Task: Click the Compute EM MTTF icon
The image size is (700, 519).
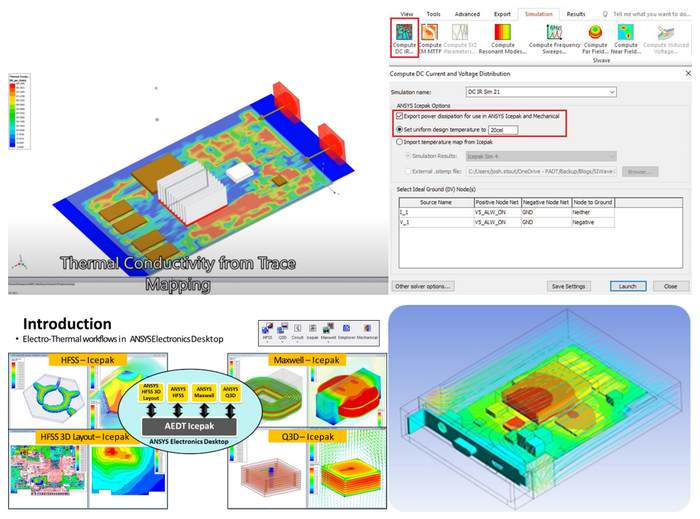Action: click(430, 39)
